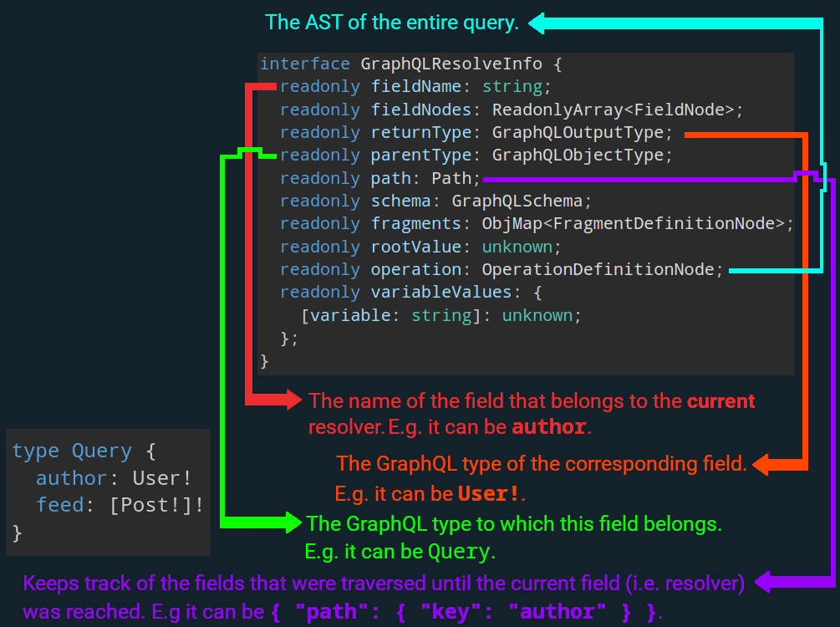This screenshot has height=627, width=840.
Task: Click the orange arrow beside returnType line
Action: (744, 134)
